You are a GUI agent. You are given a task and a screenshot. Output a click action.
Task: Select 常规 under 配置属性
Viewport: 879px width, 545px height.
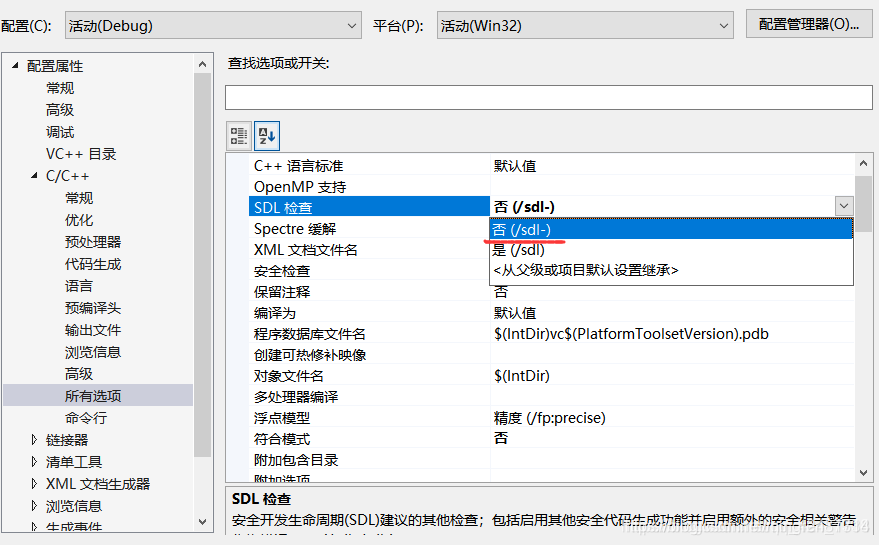(x=60, y=88)
